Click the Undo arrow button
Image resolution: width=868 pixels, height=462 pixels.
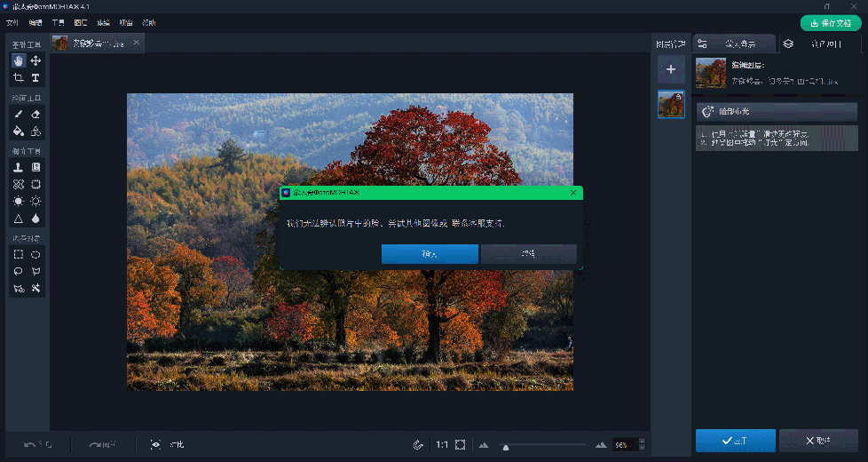[37, 445]
